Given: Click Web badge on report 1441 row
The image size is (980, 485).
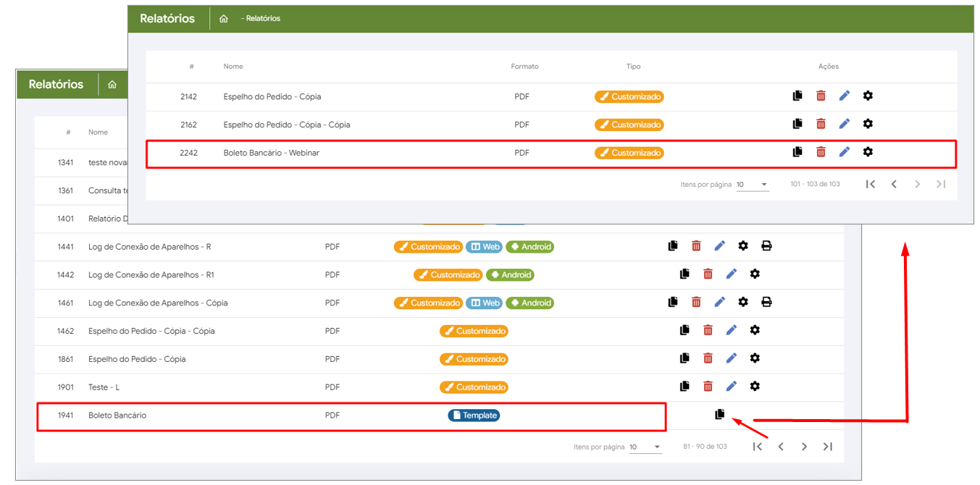Looking at the screenshot, I should coord(485,247).
